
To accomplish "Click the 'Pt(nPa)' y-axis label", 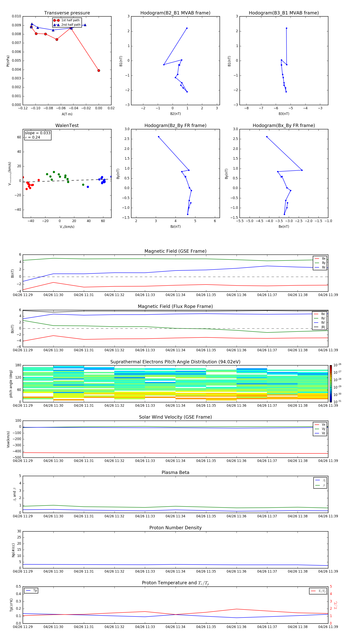I will [x=8, y=61].
